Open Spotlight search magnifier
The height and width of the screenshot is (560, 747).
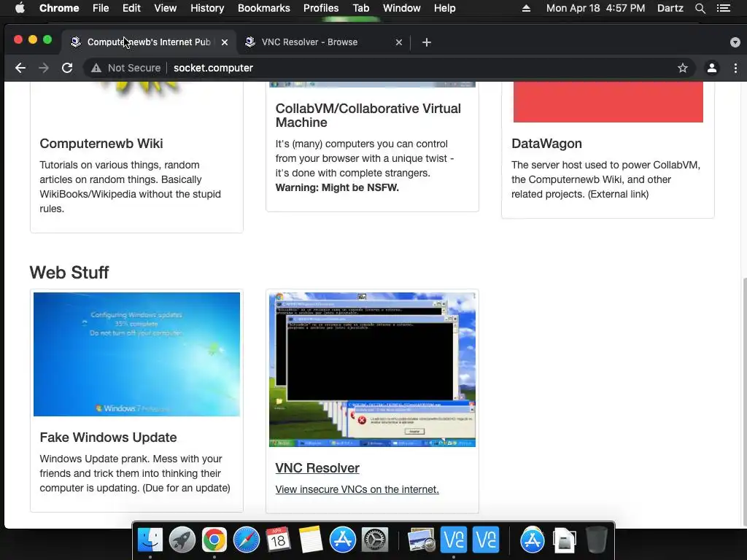click(700, 8)
